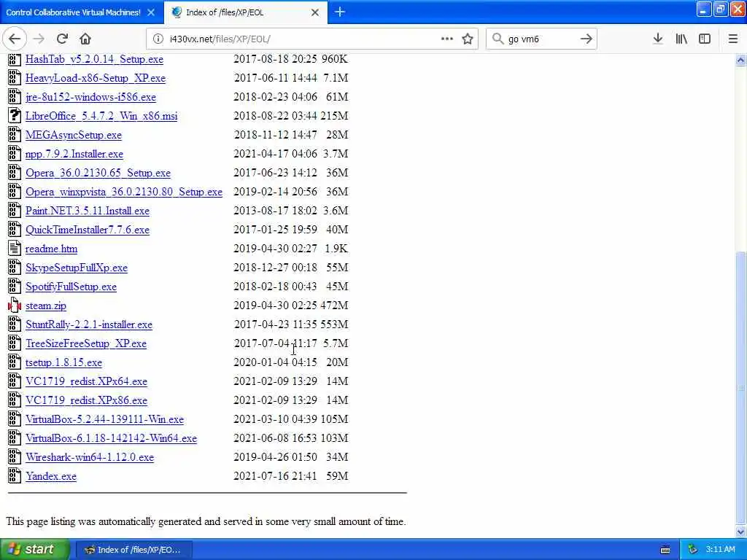The height and width of the screenshot is (560, 747).
Task: Click the search box containing 'go vm6'
Action: tap(541, 39)
